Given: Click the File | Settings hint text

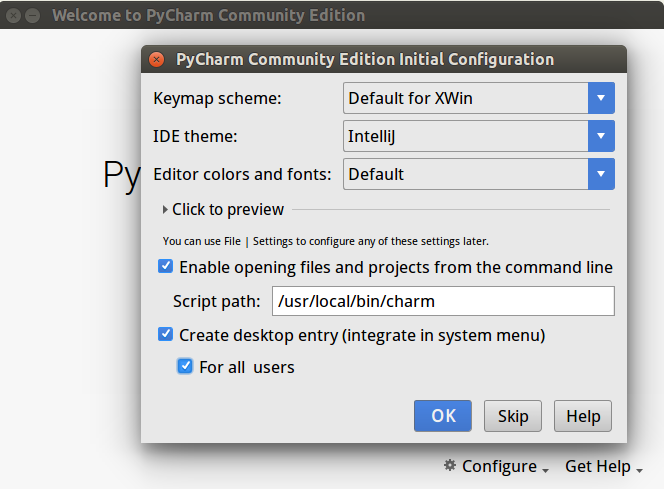Looking at the screenshot, I should click(325, 241).
